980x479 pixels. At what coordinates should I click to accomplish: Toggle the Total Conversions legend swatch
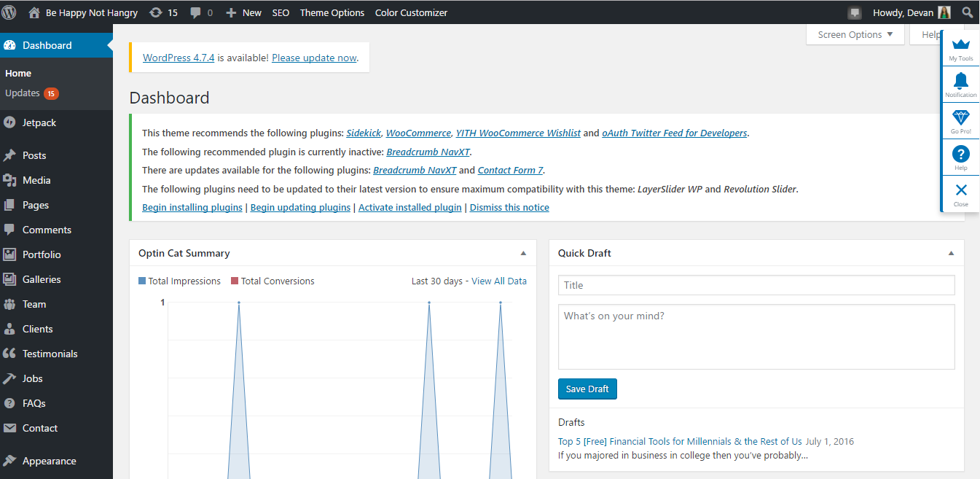click(x=235, y=281)
